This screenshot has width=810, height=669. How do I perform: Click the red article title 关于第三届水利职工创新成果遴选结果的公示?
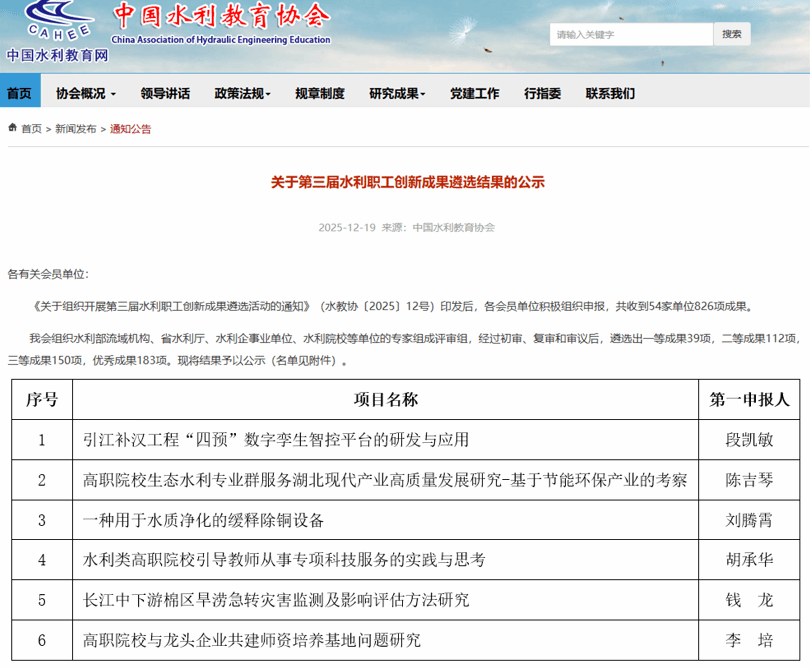pyautogui.click(x=407, y=183)
